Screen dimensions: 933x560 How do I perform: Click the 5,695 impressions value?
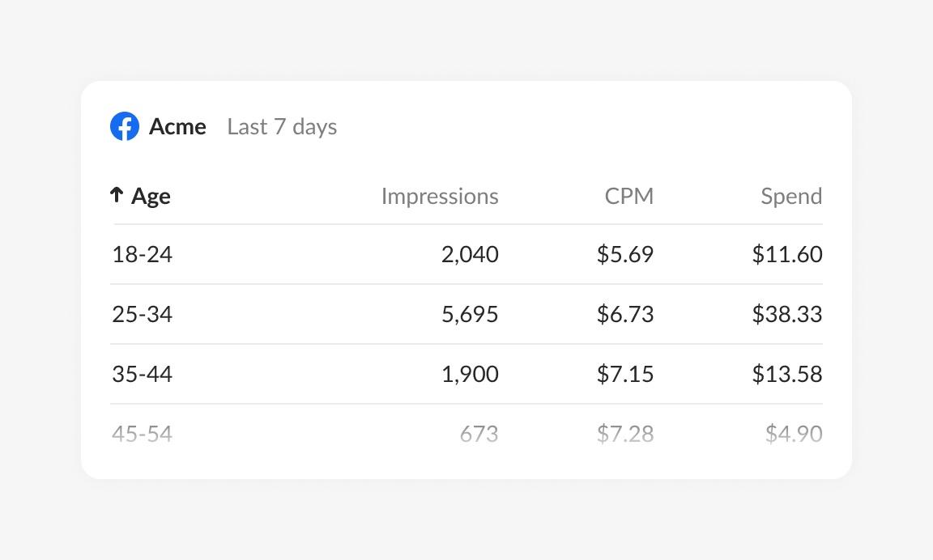(470, 314)
